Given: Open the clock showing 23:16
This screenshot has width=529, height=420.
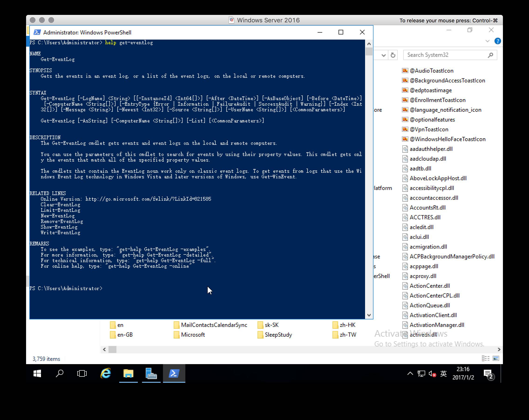Looking at the screenshot, I should 463,373.
